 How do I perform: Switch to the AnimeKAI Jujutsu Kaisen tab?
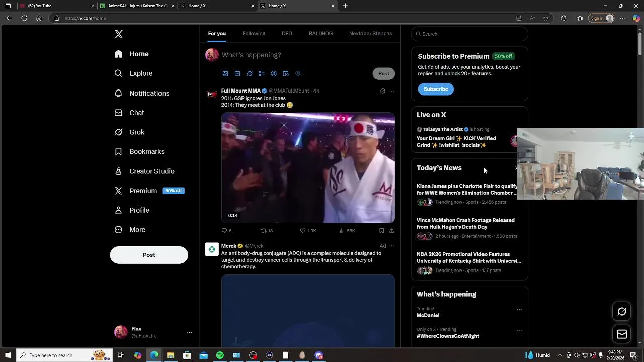[137, 6]
